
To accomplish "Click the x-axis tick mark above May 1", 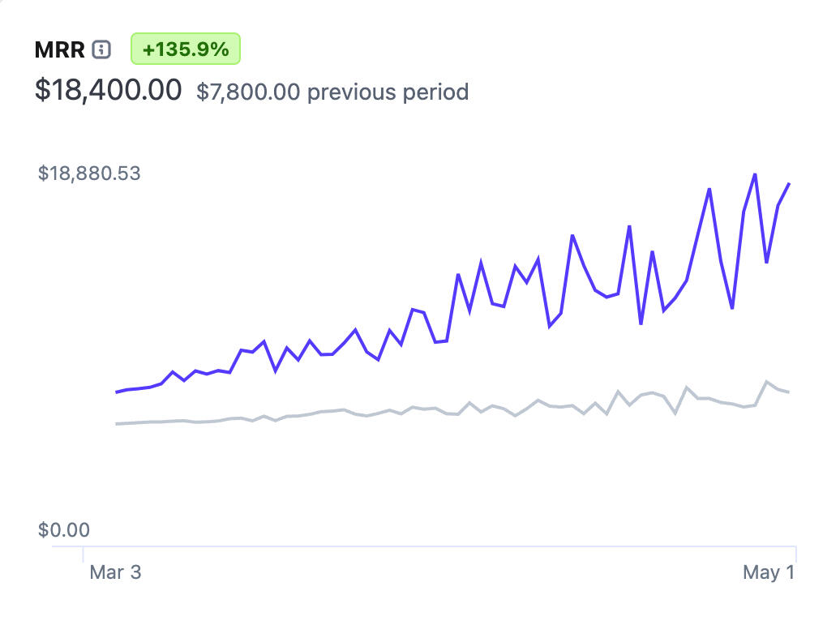I will [x=796, y=554].
